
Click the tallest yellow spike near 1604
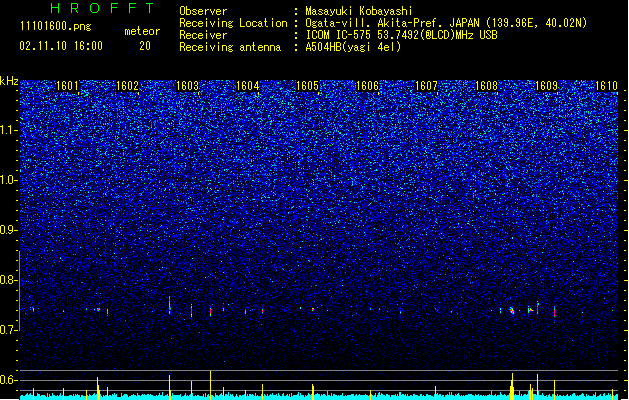tap(211, 386)
